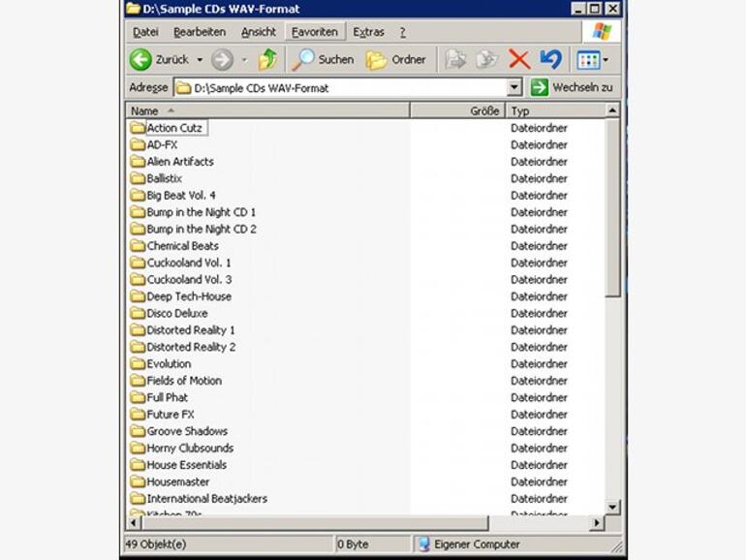Open the Datei menu
Image resolution: width=746 pixels, height=560 pixels.
145,32
